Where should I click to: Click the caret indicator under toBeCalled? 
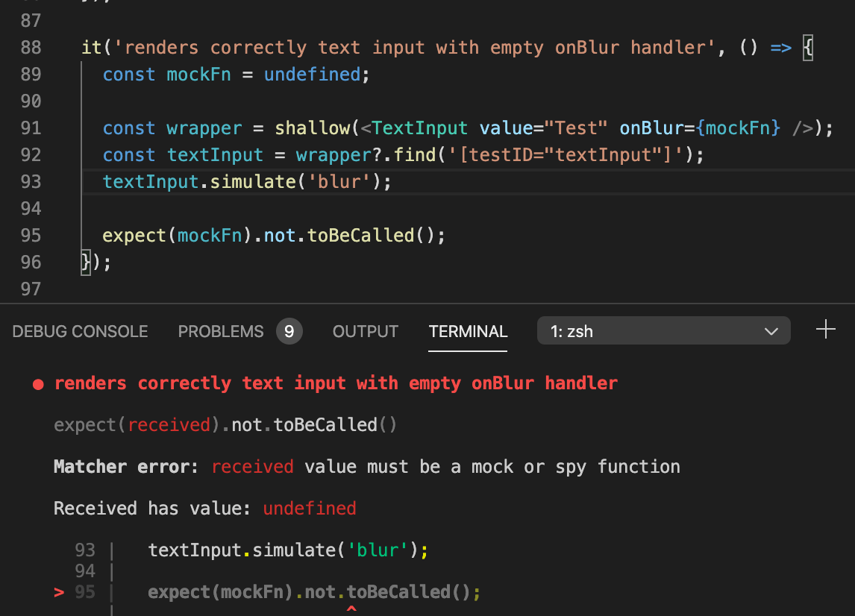(x=351, y=608)
